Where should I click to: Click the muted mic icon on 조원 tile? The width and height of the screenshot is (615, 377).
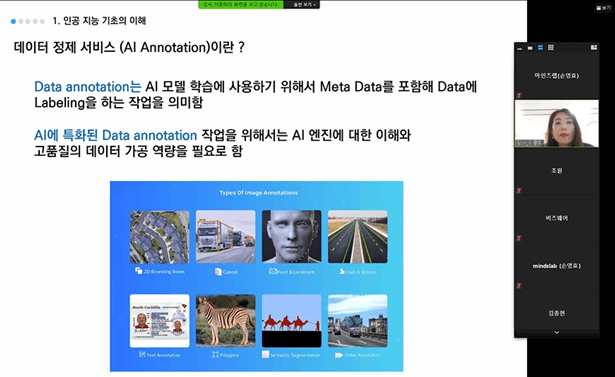[x=519, y=191]
